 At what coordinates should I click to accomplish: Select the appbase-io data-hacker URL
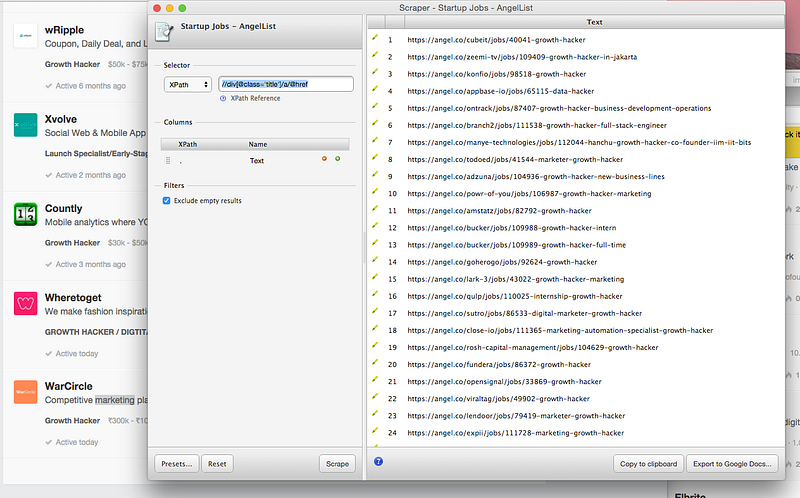[501, 91]
